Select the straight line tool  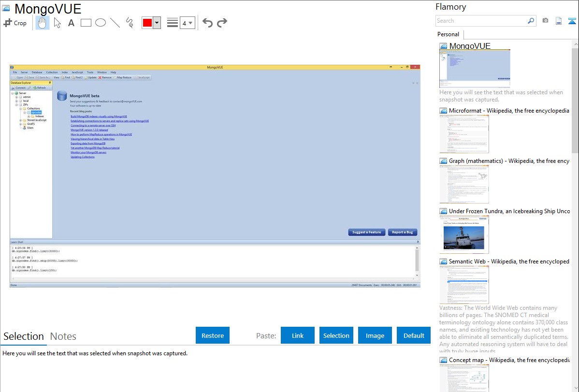pyautogui.click(x=115, y=23)
